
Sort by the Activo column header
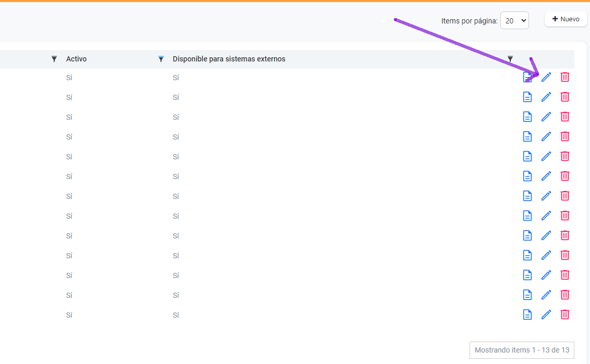coord(77,59)
